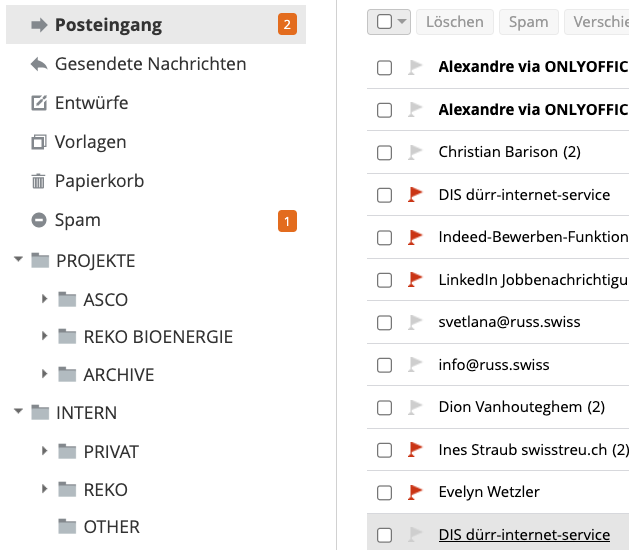Collapse the PROJEKTE folder tree
The height and width of the screenshot is (550, 629).
click(18, 259)
